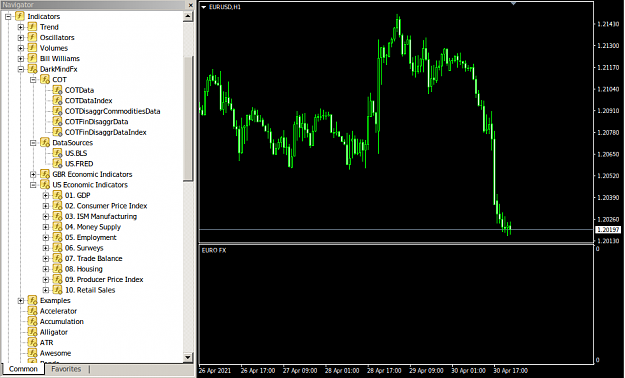Collapse the COT node
The height and width of the screenshot is (378, 625).
(x=33, y=80)
